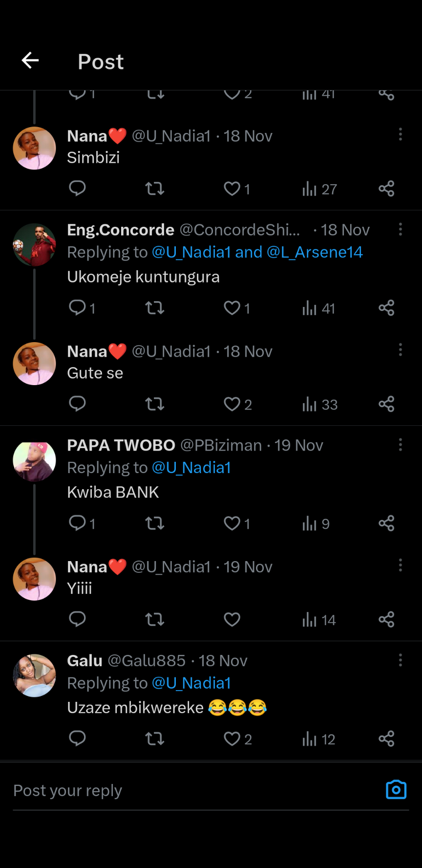Open PAPA TWOBO's profile picture
This screenshot has width=422, height=868.
[34, 461]
